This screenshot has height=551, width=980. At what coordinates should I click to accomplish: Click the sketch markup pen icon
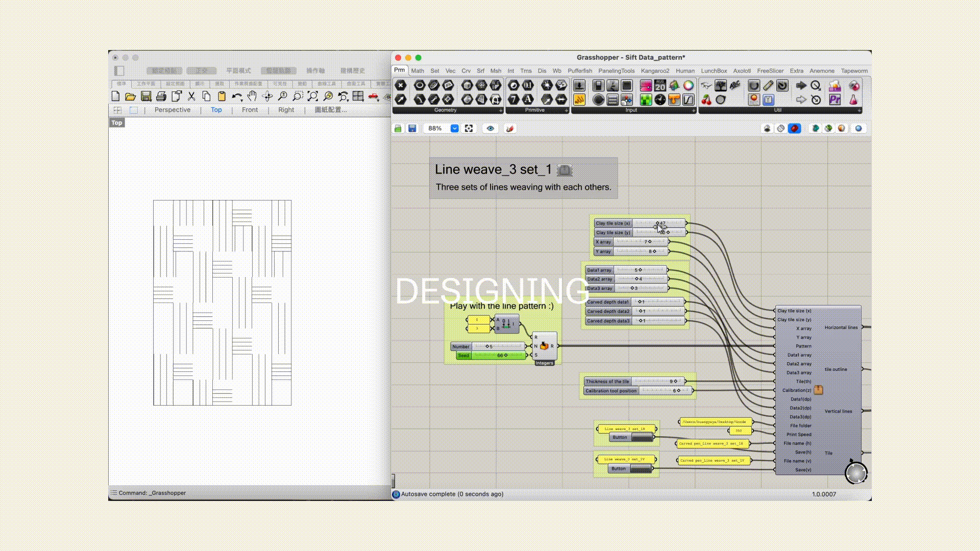(509, 129)
